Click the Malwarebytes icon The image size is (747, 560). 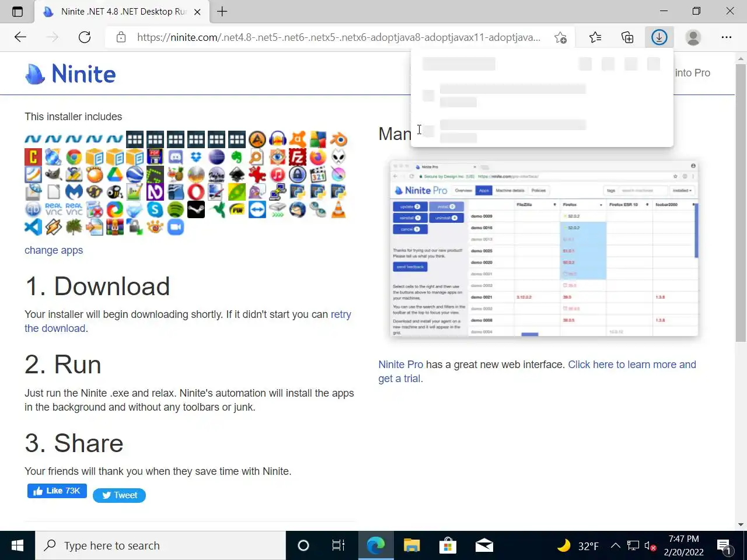pyautogui.click(x=74, y=191)
